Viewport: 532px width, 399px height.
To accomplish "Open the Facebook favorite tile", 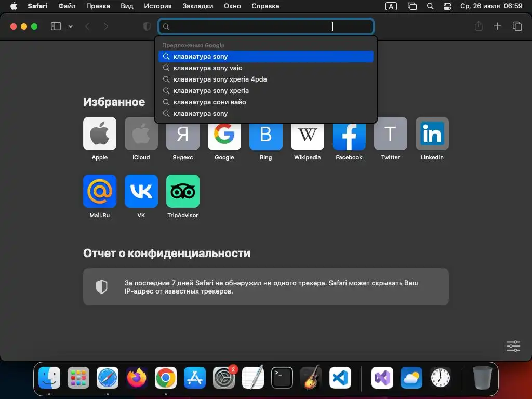I will click(349, 137).
